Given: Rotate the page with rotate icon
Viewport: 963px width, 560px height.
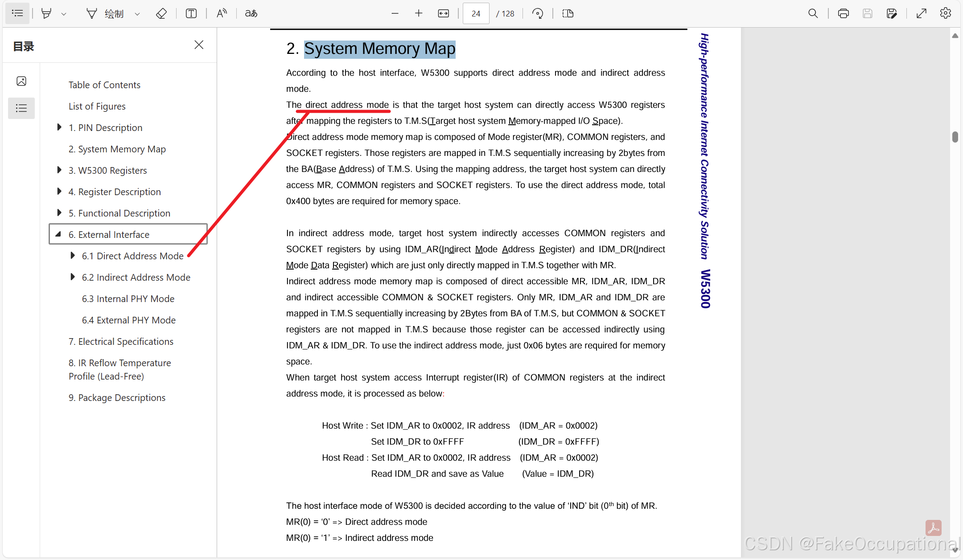Looking at the screenshot, I should [538, 13].
